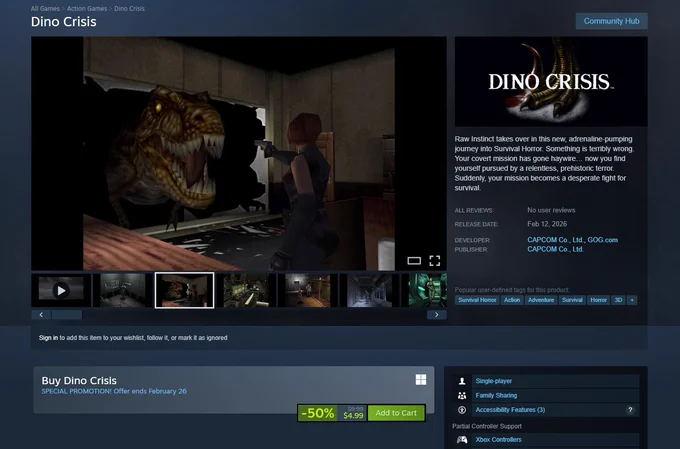Click the Feb 12, 2026 release date
Viewport: 680px width, 449px height.
click(547, 224)
